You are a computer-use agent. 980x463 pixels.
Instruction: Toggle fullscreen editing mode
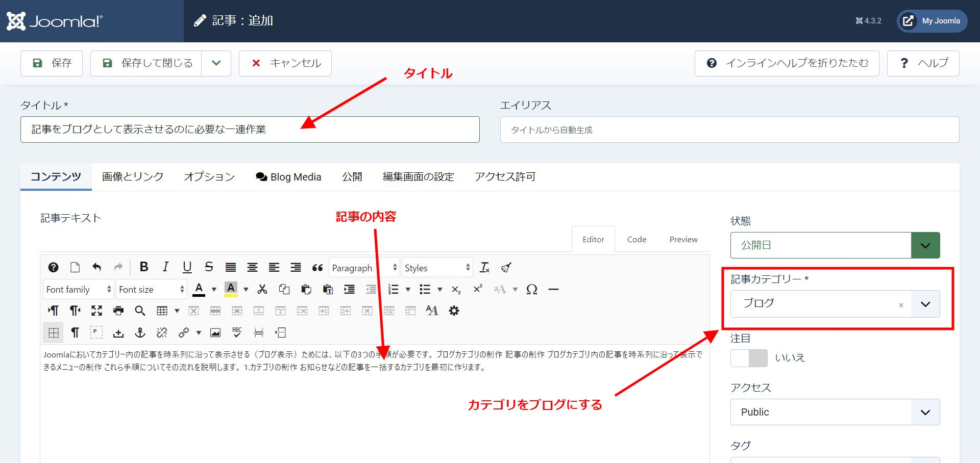pyautogui.click(x=96, y=311)
